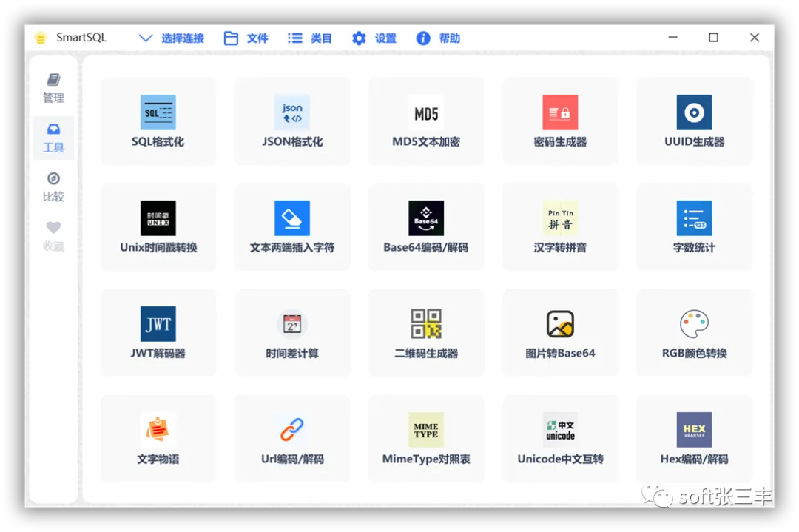Screen dimensions: 799x532
Task: Click the JWT解码器 label text
Action: tap(158, 353)
